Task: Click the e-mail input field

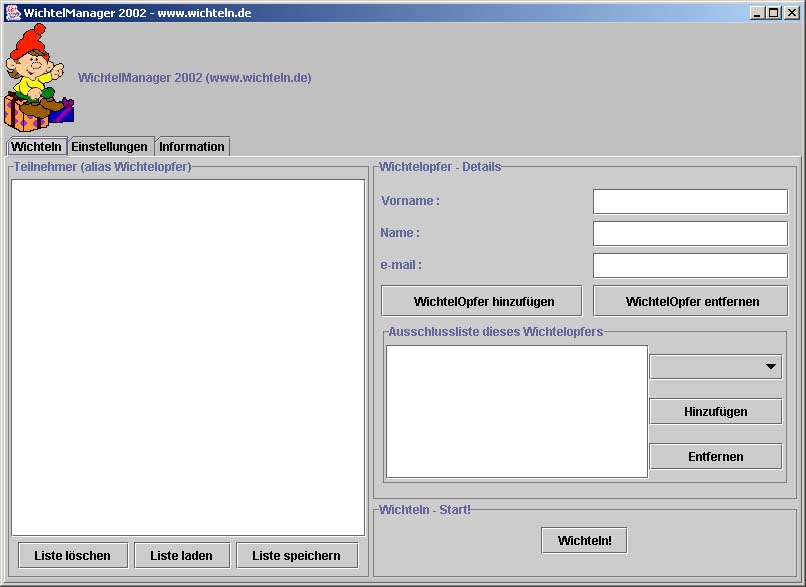Action: click(x=690, y=266)
